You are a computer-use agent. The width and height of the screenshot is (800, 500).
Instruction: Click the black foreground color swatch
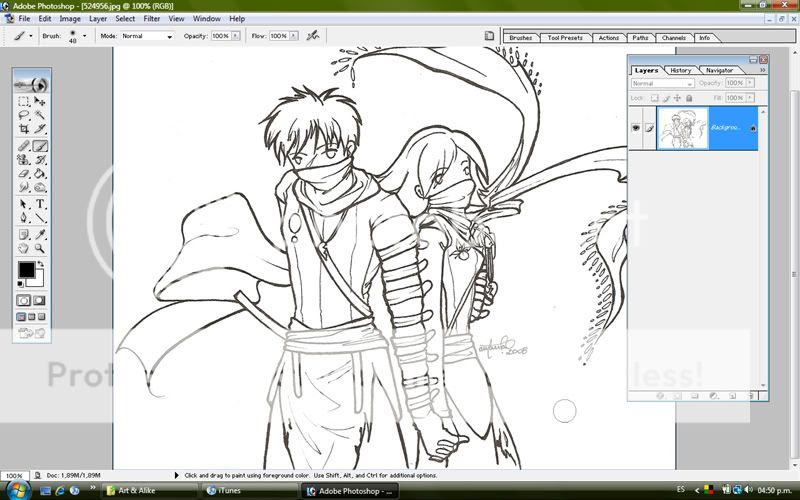(26, 270)
